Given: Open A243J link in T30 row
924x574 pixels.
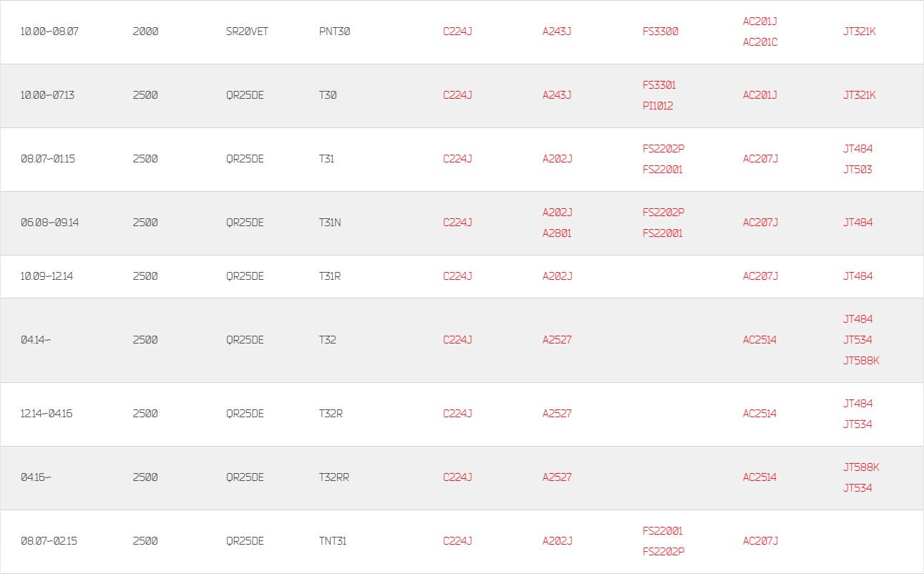Looking at the screenshot, I should click(x=557, y=95).
